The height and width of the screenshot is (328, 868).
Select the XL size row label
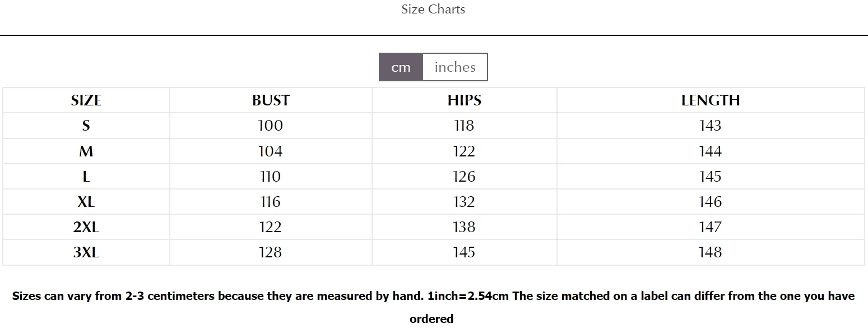(86, 202)
